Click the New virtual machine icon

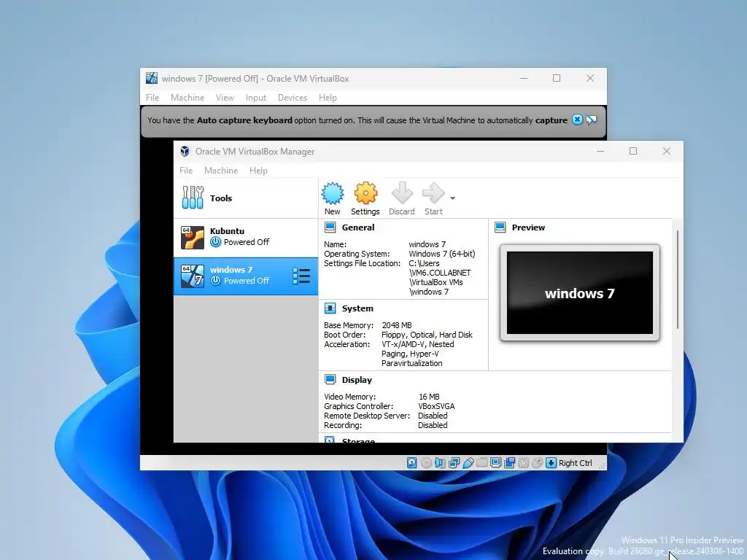333,192
